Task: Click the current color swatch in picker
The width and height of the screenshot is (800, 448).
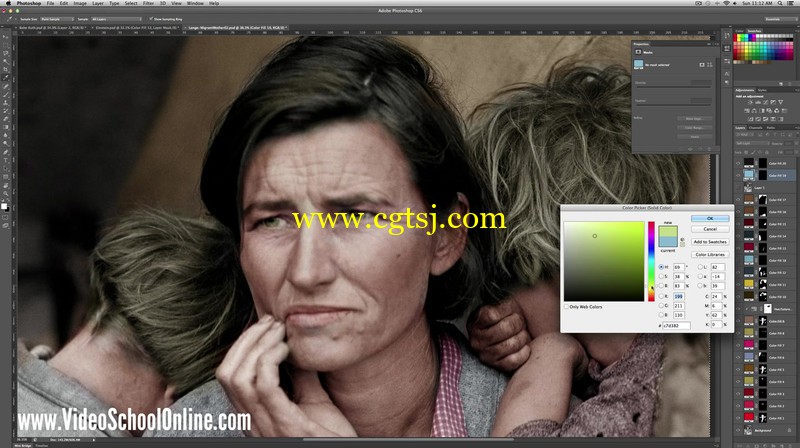Action: tap(668, 242)
